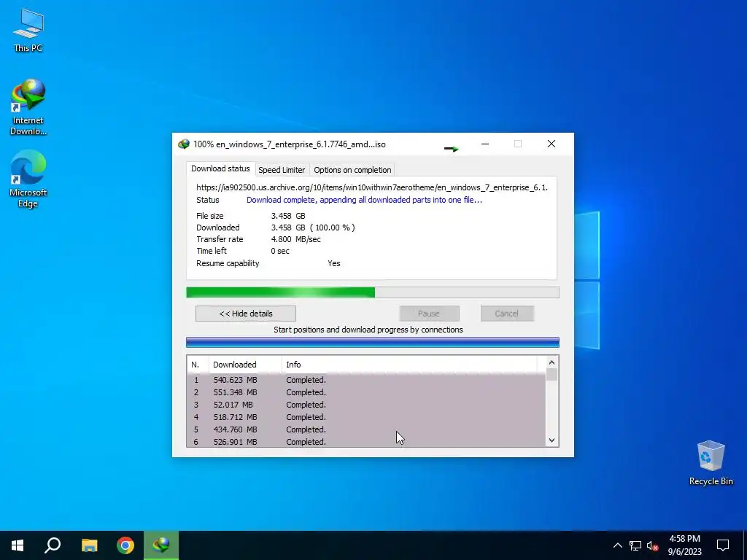Screen dimensions: 747x560
Task: Select connection row 551.348 MB
Action: click(366, 392)
